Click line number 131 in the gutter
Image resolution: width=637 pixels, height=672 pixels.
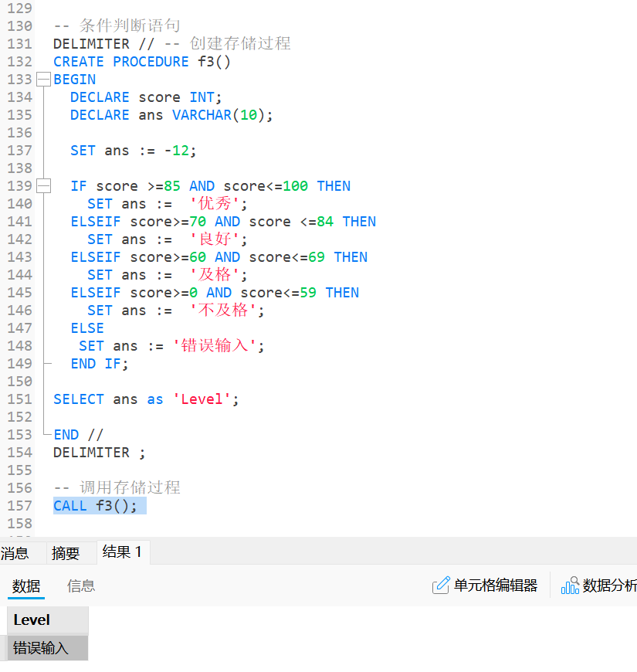click(19, 44)
